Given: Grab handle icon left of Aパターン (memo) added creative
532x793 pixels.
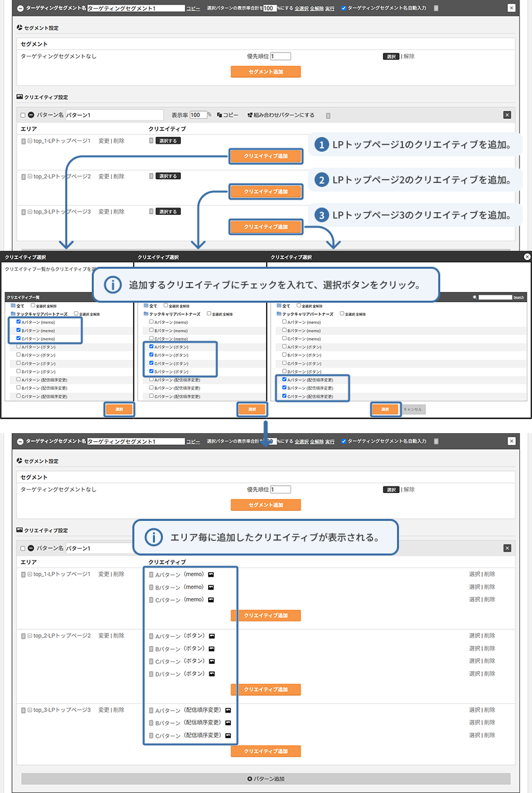Looking at the screenshot, I should [x=151, y=575].
